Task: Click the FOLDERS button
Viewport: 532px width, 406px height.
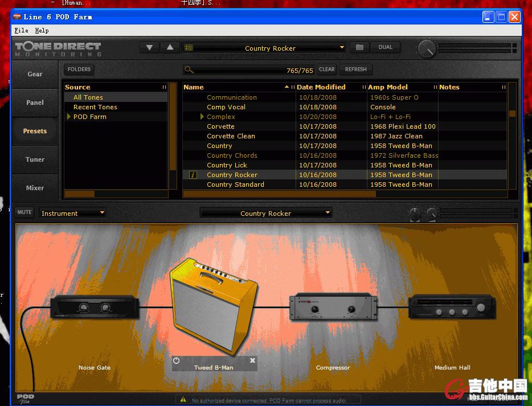Action: [x=79, y=69]
